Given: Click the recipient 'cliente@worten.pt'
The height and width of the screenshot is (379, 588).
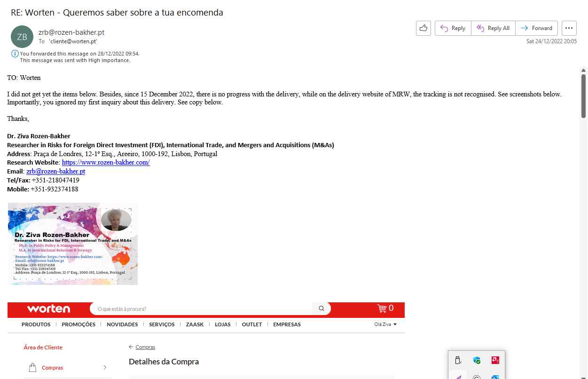Looking at the screenshot, I should (73, 41).
